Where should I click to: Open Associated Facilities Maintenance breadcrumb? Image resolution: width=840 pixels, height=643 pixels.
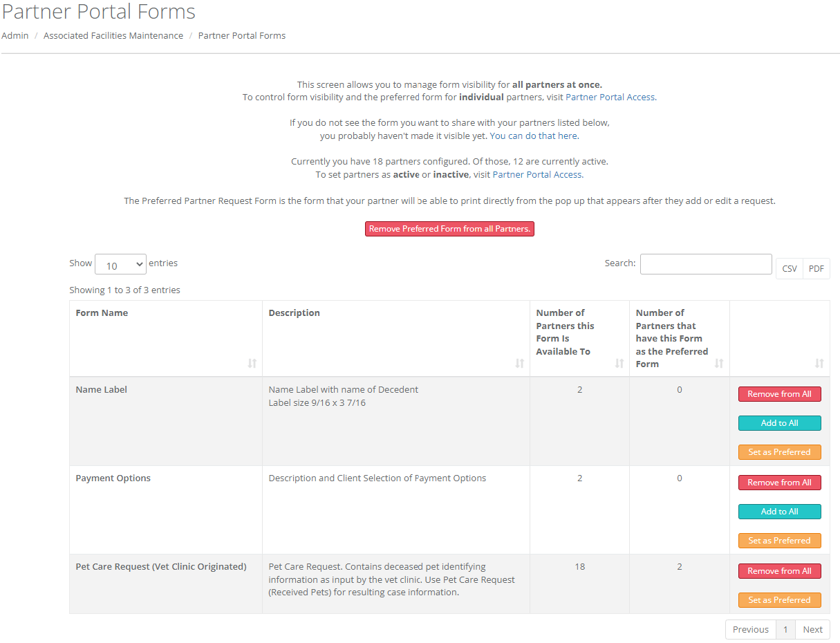[x=113, y=36]
